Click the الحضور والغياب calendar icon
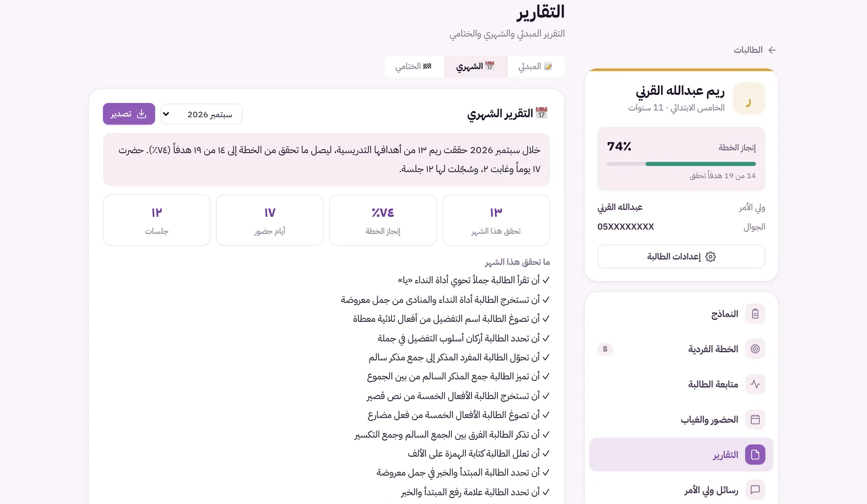 point(755,419)
